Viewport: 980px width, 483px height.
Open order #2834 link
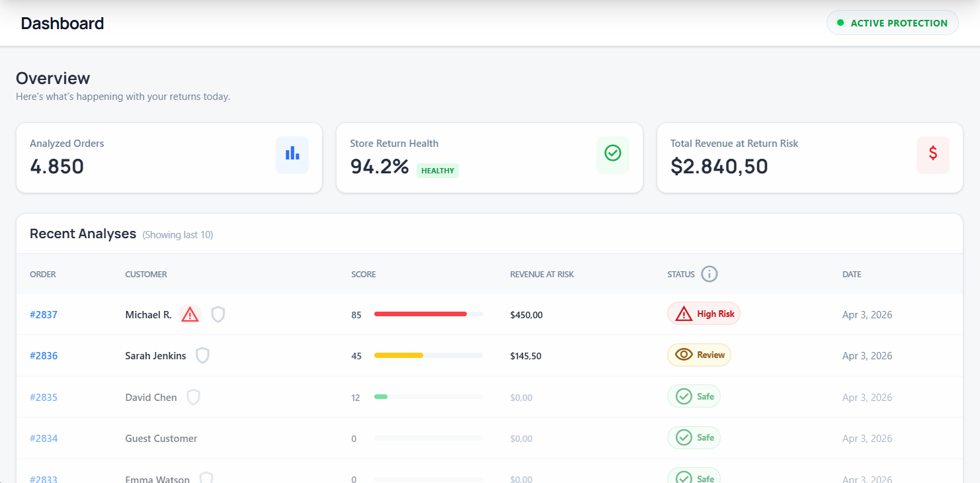(44, 439)
